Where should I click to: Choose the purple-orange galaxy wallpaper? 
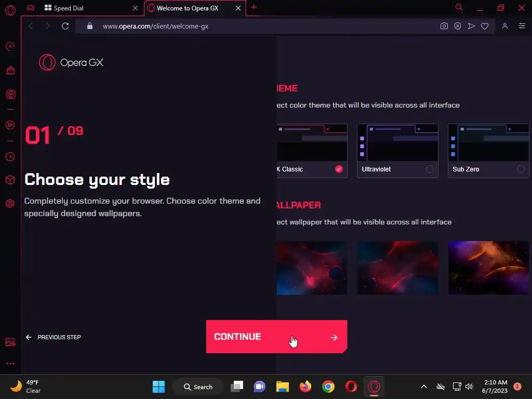tap(488, 268)
